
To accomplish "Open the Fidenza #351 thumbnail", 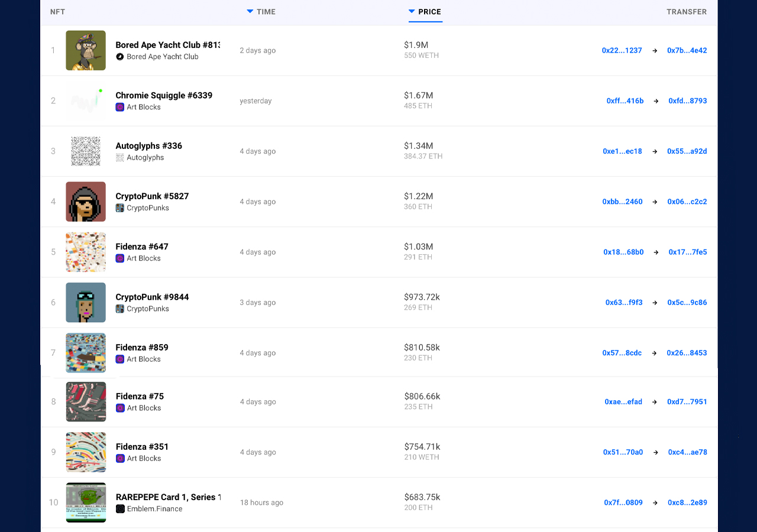I will 86,452.
